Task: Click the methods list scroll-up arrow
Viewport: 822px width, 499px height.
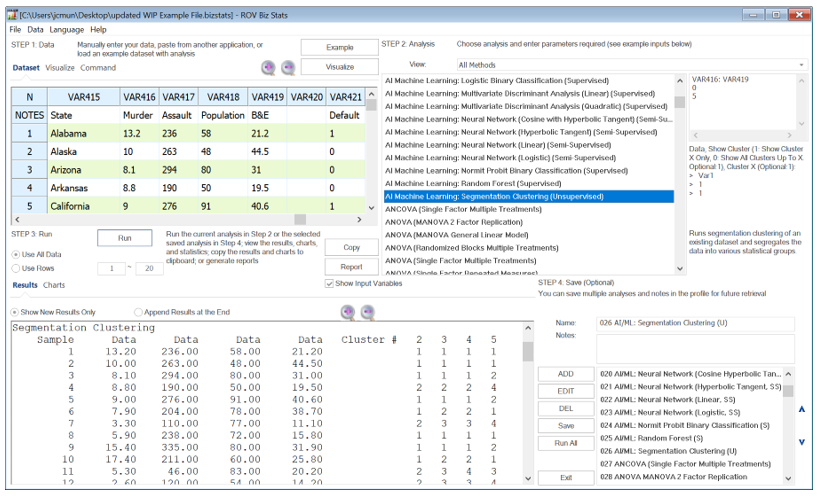Action: 680,81
